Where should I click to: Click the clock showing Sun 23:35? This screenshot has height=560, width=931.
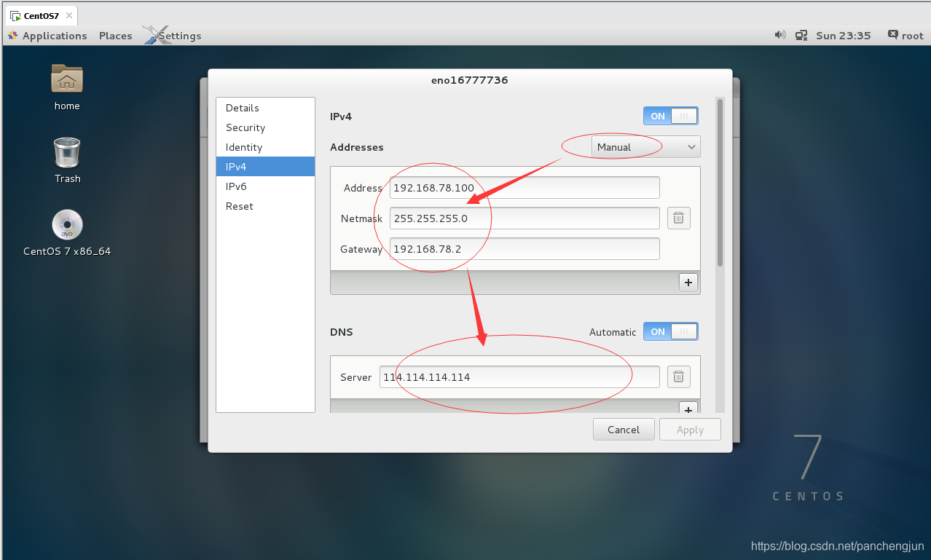click(843, 35)
